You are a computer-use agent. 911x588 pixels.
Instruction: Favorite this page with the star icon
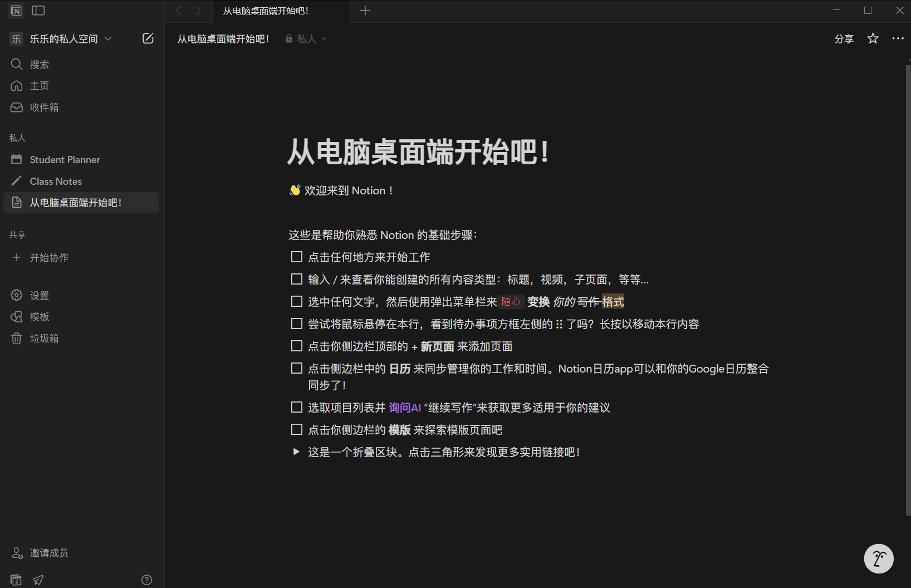pyautogui.click(x=873, y=38)
